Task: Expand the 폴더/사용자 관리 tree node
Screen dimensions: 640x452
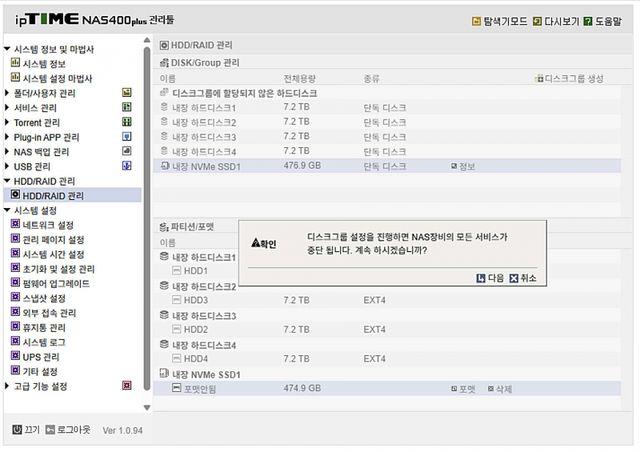Action: pos(8,93)
